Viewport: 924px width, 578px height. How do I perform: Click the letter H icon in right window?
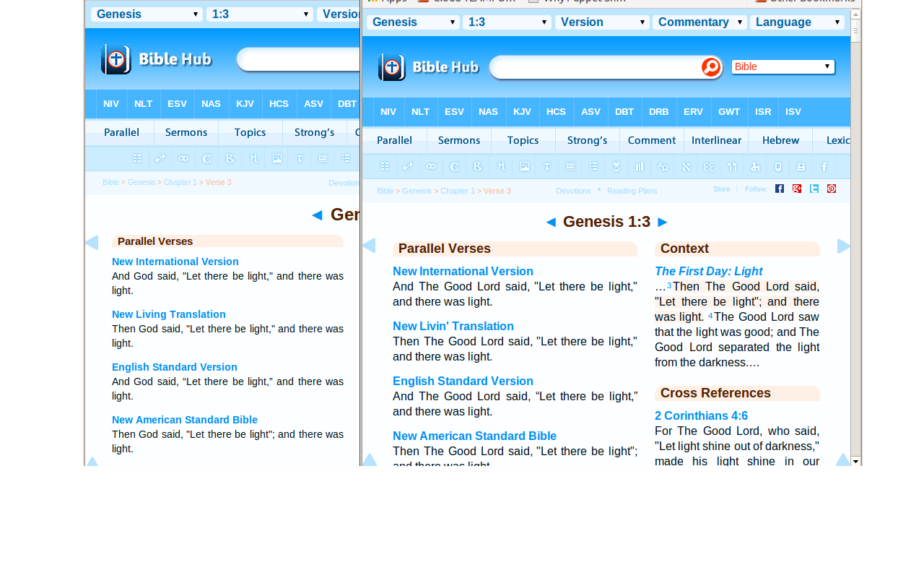pyautogui.click(x=501, y=167)
